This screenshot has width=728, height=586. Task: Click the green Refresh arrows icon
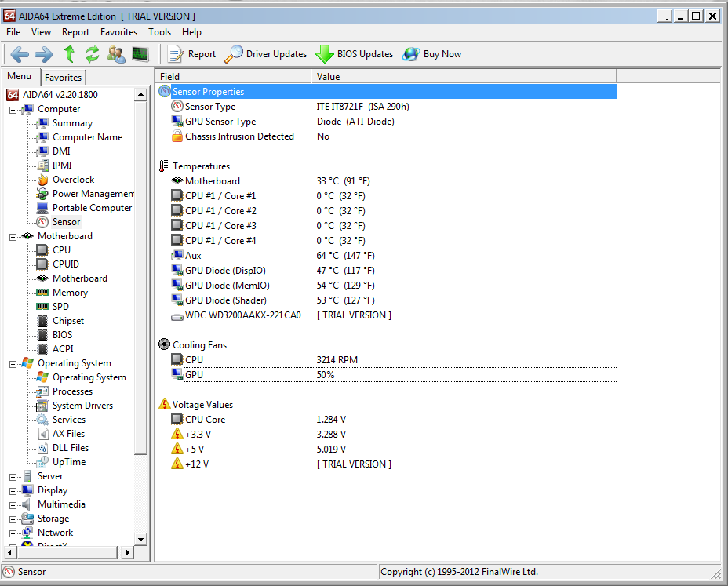click(x=93, y=54)
